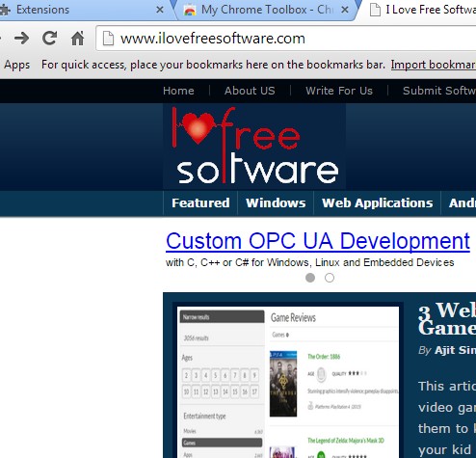Open the Windows category
Screen dimensions: 476x458
[x=276, y=202]
